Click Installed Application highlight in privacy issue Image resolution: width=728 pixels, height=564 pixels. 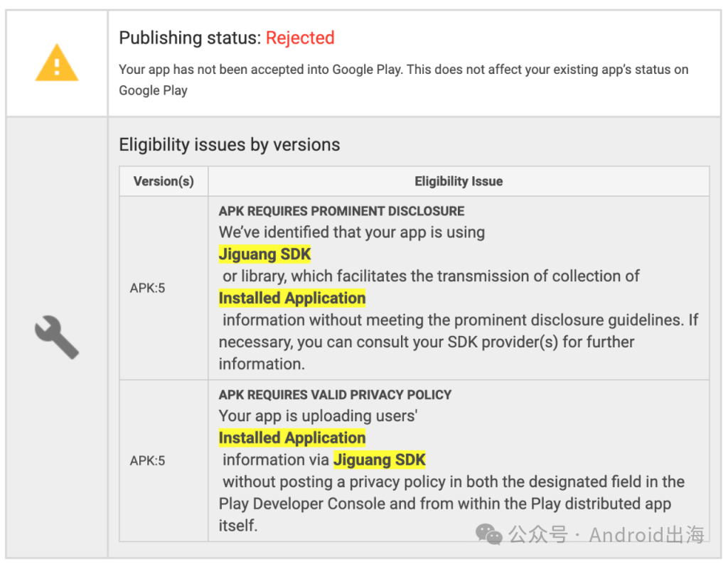(x=292, y=438)
